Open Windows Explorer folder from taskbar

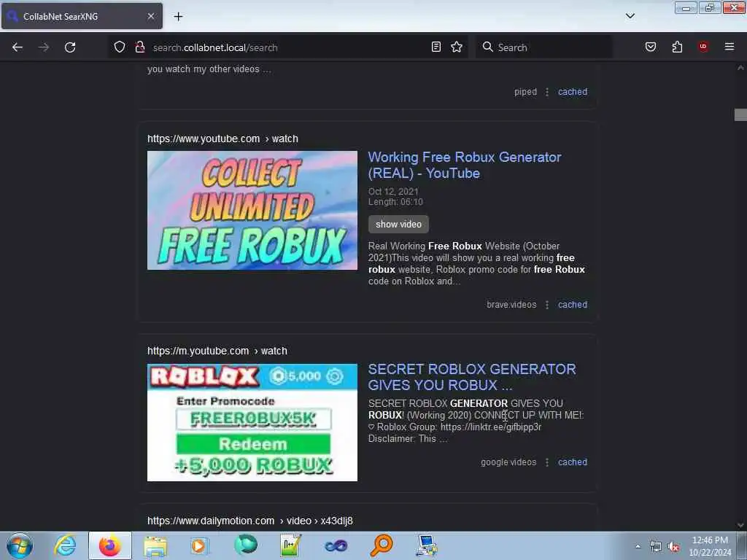(155, 545)
